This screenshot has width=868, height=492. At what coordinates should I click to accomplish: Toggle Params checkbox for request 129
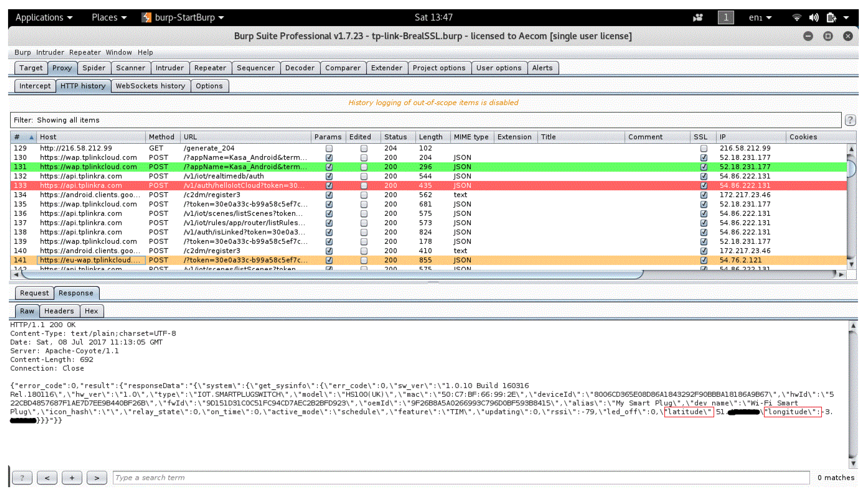tap(329, 148)
